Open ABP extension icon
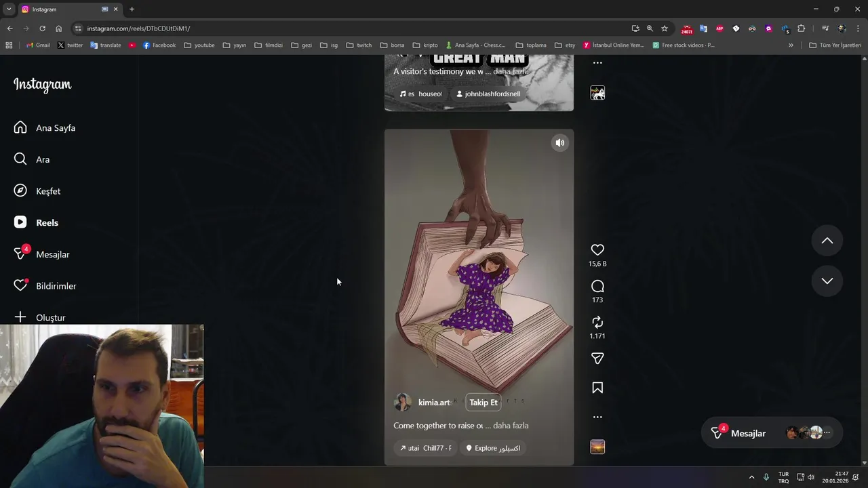This screenshot has height=488, width=868. click(x=719, y=28)
